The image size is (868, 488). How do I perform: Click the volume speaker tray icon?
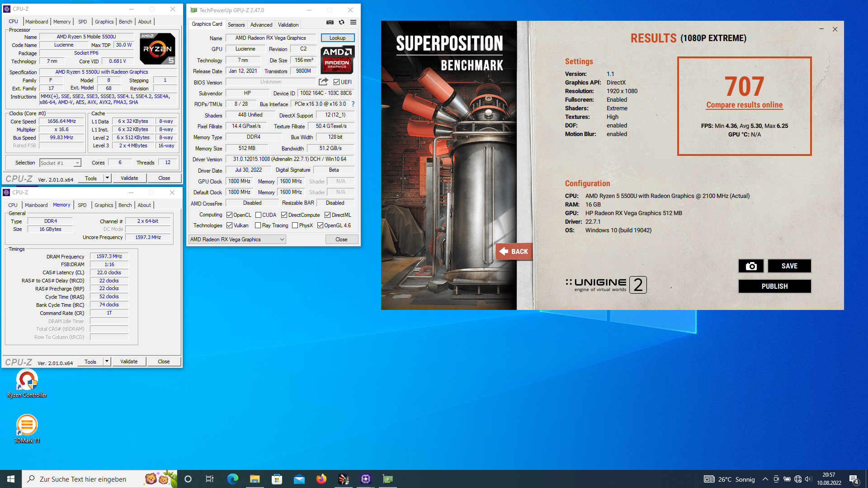pyautogui.click(x=808, y=479)
